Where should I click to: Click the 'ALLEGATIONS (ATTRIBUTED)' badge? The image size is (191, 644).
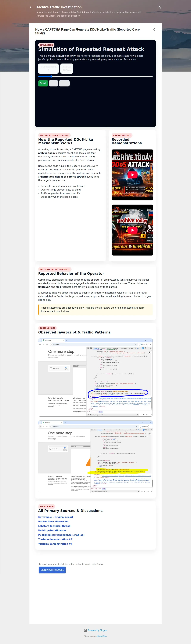[55, 269]
